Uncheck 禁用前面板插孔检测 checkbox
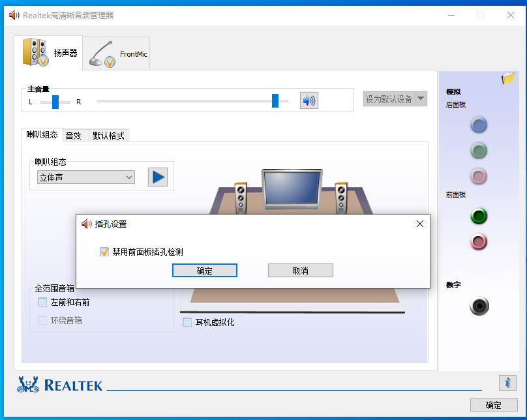The width and height of the screenshot is (527, 420). (104, 252)
